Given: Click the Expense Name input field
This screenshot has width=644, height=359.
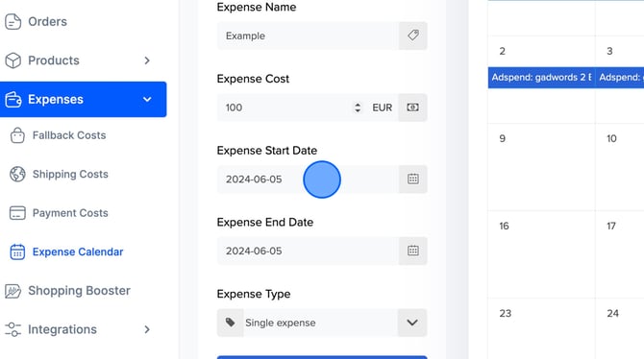Looking at the screenshot, I should [x=308, y=36].
